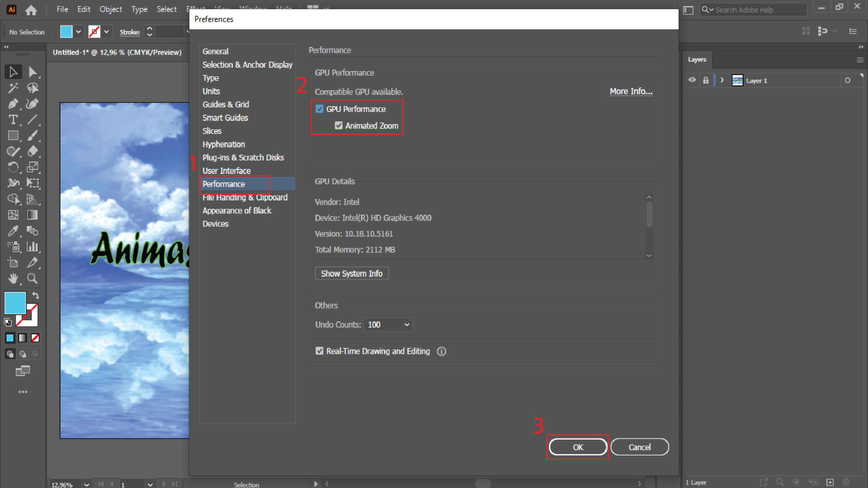Pick the Eyedropper tool
Viewport: 868px width, 488px height.
pyautogui.click(x=13, y=231)
